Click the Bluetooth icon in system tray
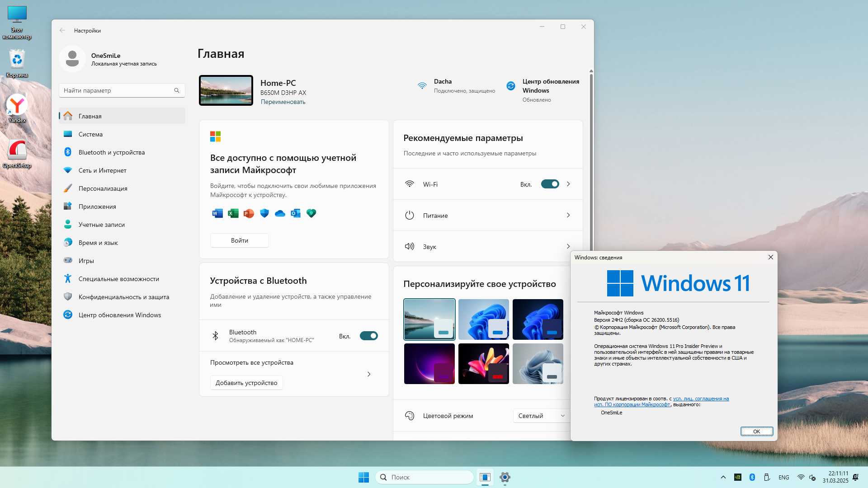This screenshot has height=488, width=868. tap(752, 477)
